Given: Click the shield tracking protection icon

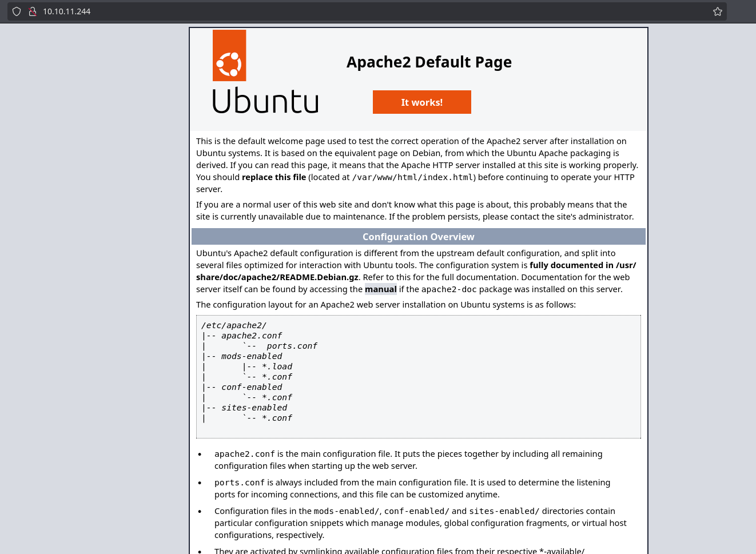Looking at the screenshot, I should pyautogui.click(x=17, y=11).
